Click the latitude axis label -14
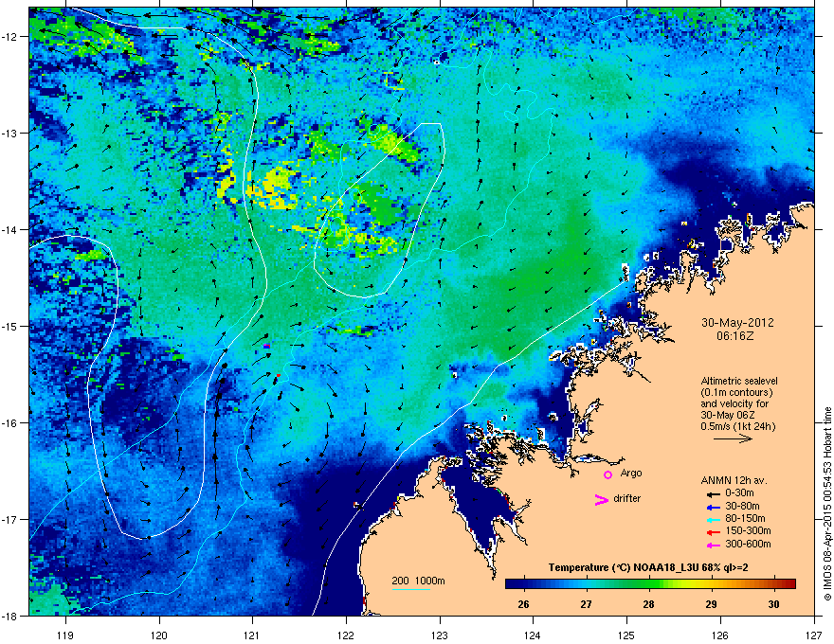The height and width of the screenshot is (644, 834). [x=10, y=229]
